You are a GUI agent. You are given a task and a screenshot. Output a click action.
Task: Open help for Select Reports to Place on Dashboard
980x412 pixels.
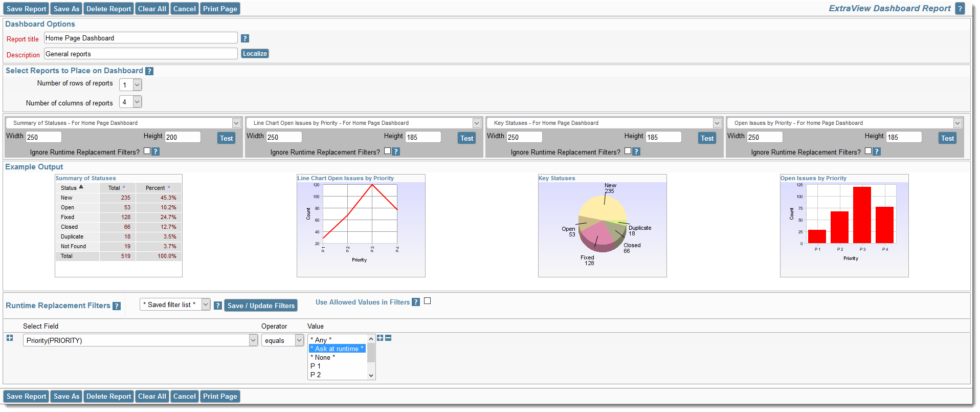pyautogui.click(x=149, y=71)
